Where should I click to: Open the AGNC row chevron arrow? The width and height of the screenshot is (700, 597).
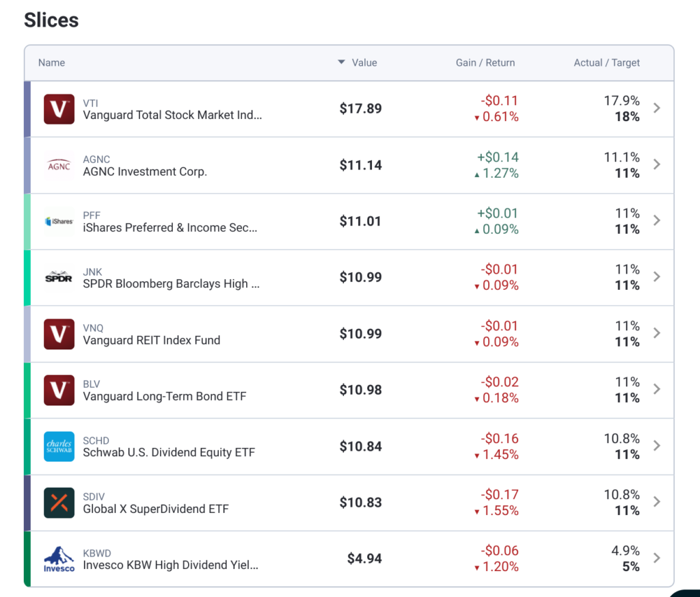656,164
